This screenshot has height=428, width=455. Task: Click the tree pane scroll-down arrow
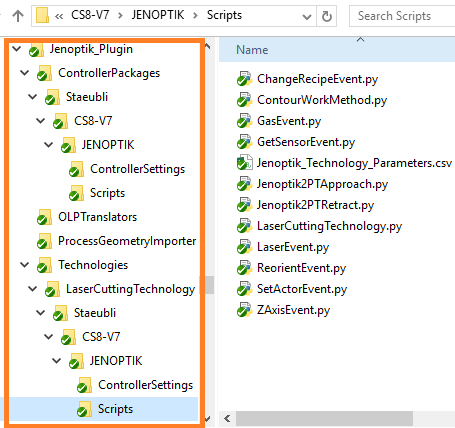[208, 419]
